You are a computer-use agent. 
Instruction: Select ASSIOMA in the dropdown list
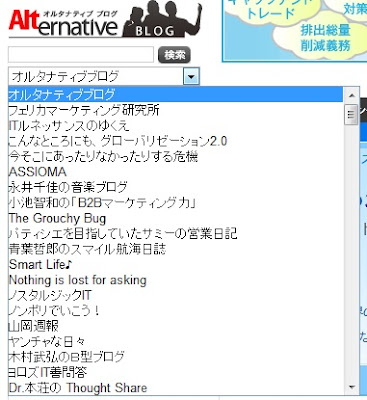click(x=177, y=172)
